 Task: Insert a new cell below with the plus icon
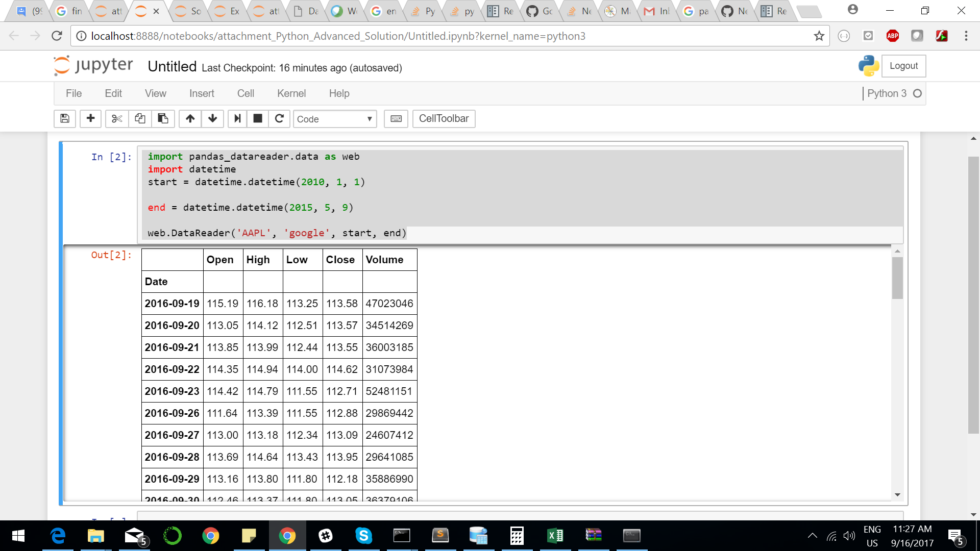point(90,118)
